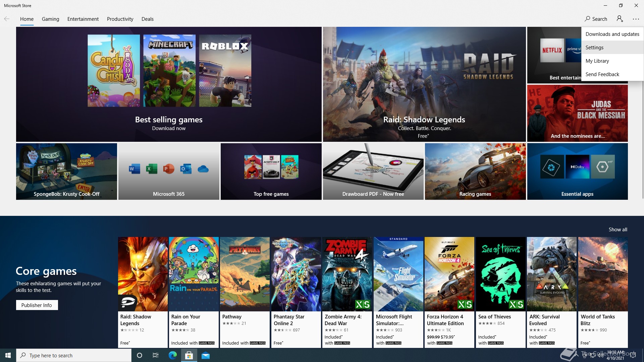Click the account sign-in person icon
This screenshot has height=362, width=644.
pos(620,19)
